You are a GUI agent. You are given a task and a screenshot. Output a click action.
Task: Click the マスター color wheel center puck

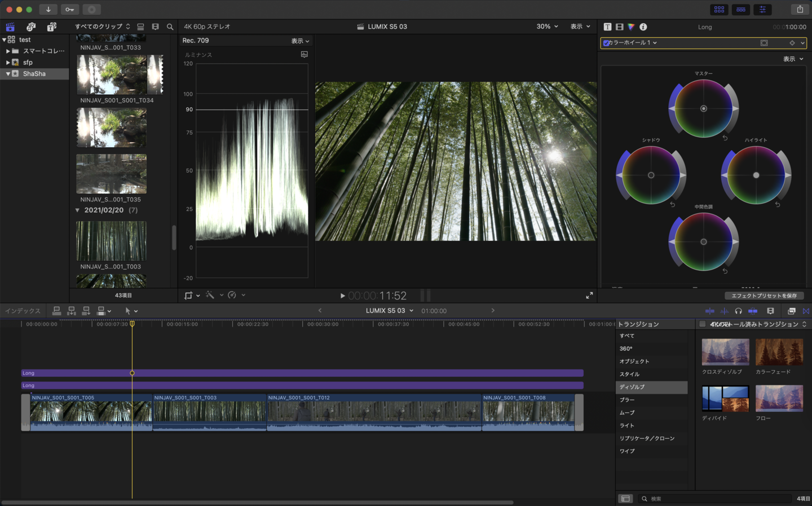pos(703,108)
